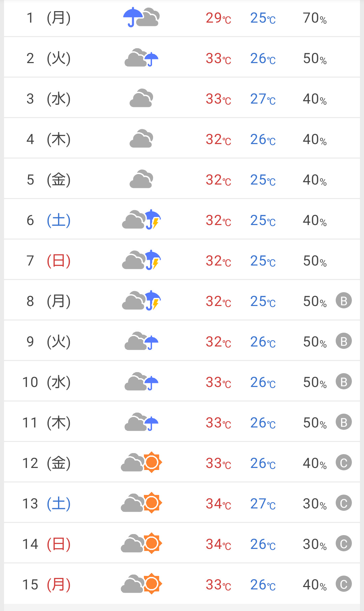Click the rain-and-cloud icon for day 1
The width and height of the screenshot is (364, 611).
[x=141, y=17]
